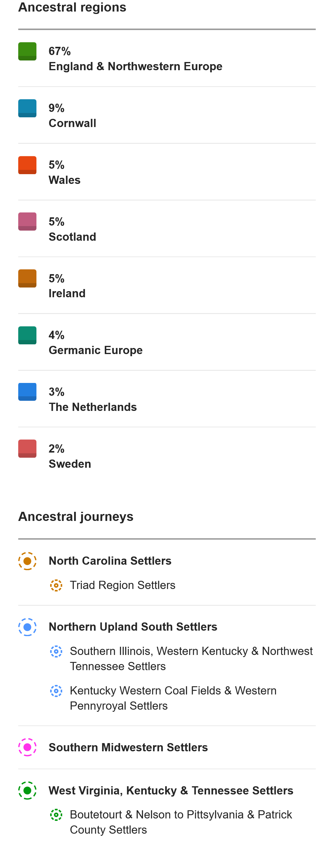
Task: Select the teal-blue Cornwall color swatch
Action: 27,108
